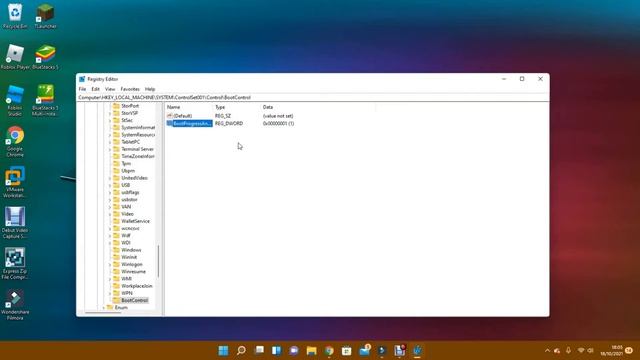Image resolution: width=640 pixels, height=360 pixels.
Task: Open the Roblox Player desktop shortcut
Action: 15,57
